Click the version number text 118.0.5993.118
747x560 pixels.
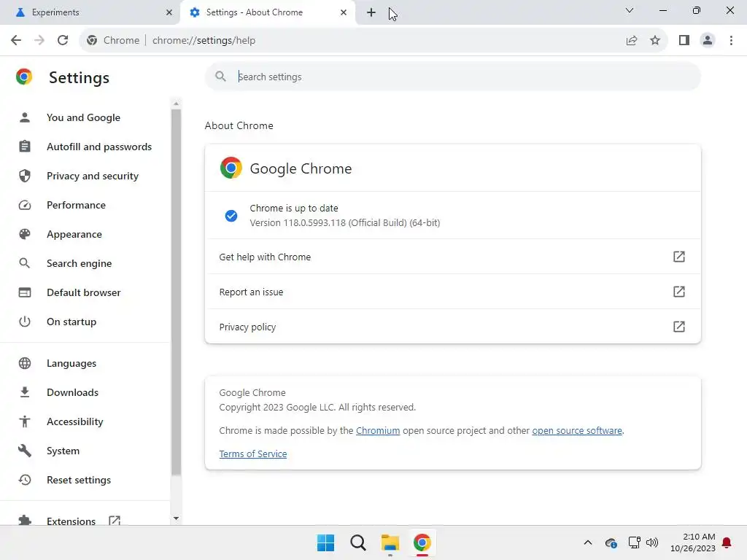[x=314, y=223]
